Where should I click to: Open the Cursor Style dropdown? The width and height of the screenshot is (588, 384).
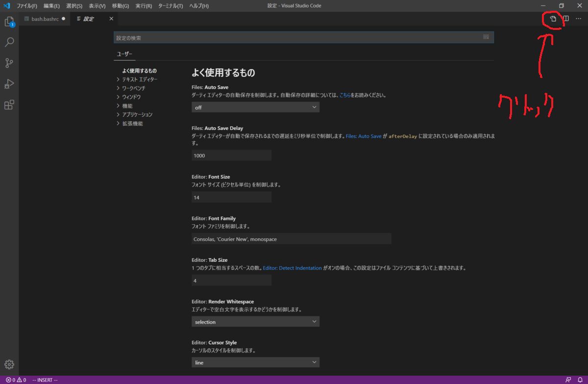[255, 362]
